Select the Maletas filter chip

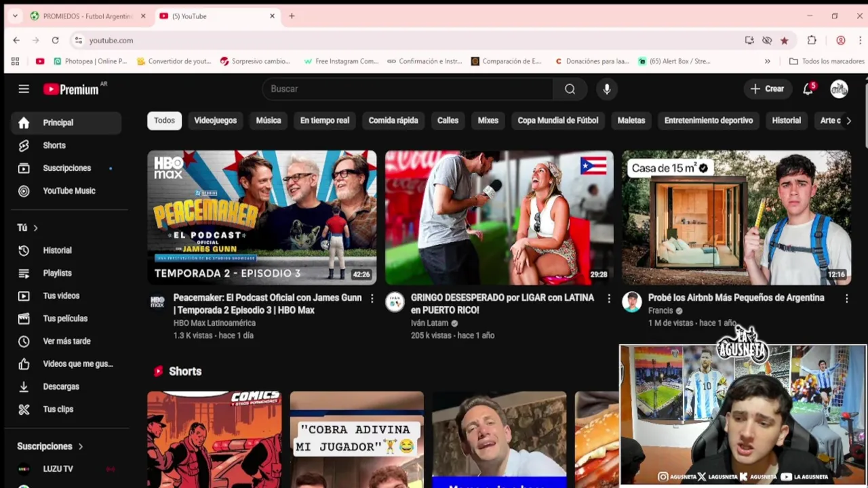(x=631, y=121)
